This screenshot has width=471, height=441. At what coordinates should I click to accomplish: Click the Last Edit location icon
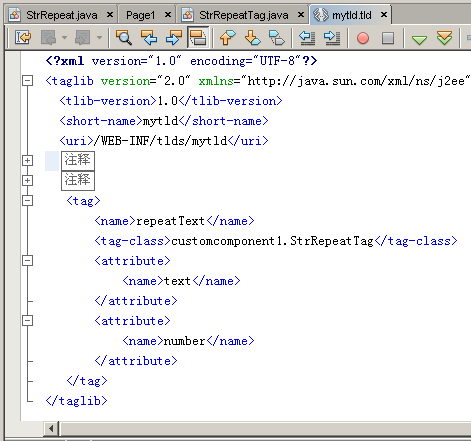click(x=23, y=37)
